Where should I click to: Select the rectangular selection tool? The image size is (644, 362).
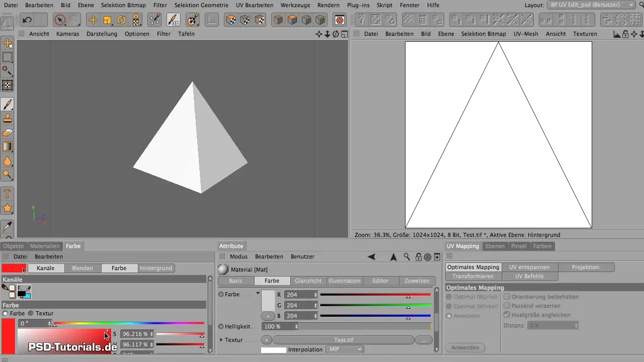(x=8, y=57)
